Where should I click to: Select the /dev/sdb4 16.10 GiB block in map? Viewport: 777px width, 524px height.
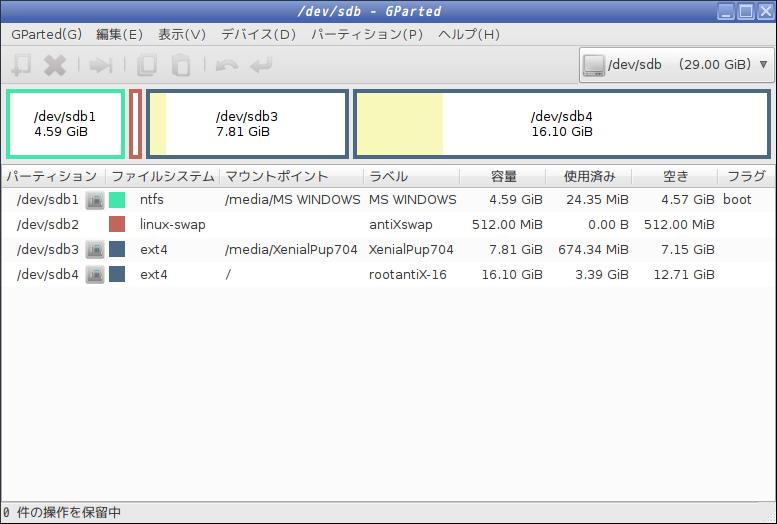(x=562, y=124)
